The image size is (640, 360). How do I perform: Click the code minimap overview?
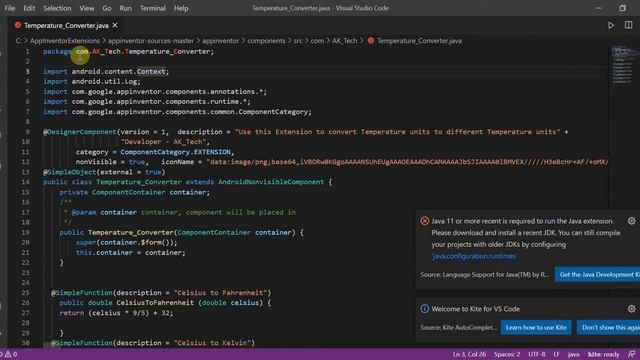coord(624,65)
